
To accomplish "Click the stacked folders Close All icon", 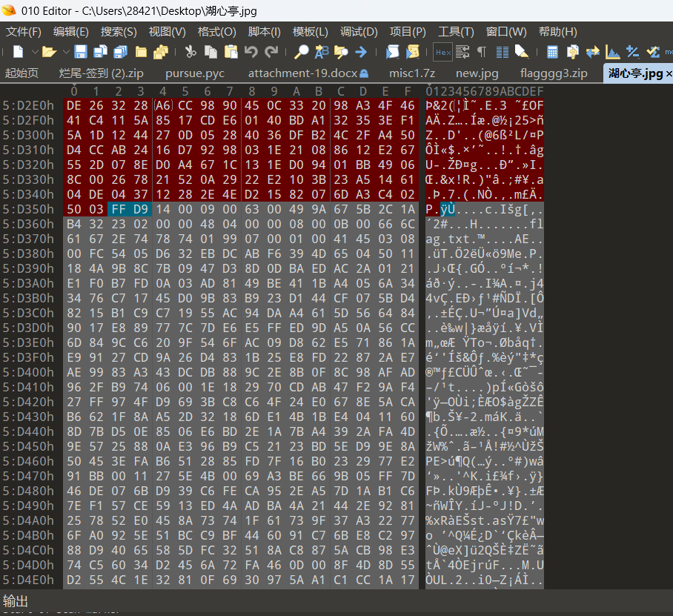I will [x=161, y=52].
